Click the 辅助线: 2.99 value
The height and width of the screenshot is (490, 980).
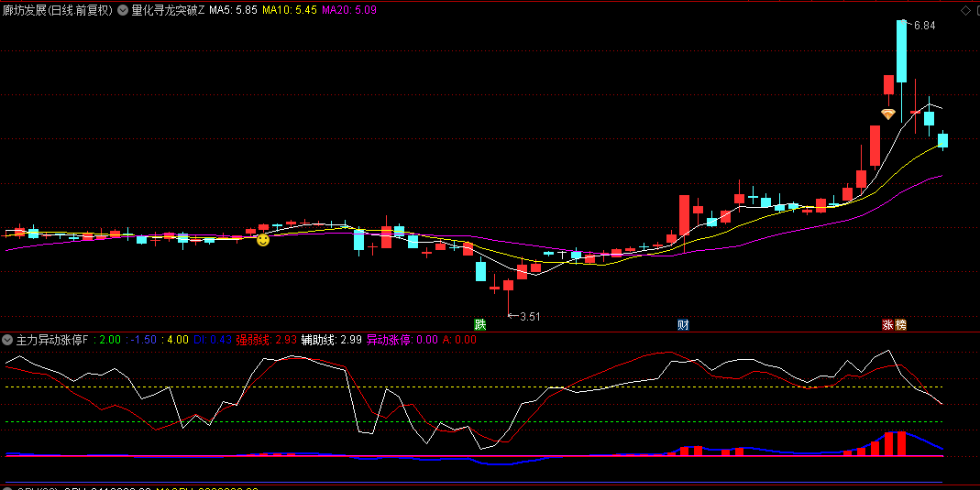point(331,340)
